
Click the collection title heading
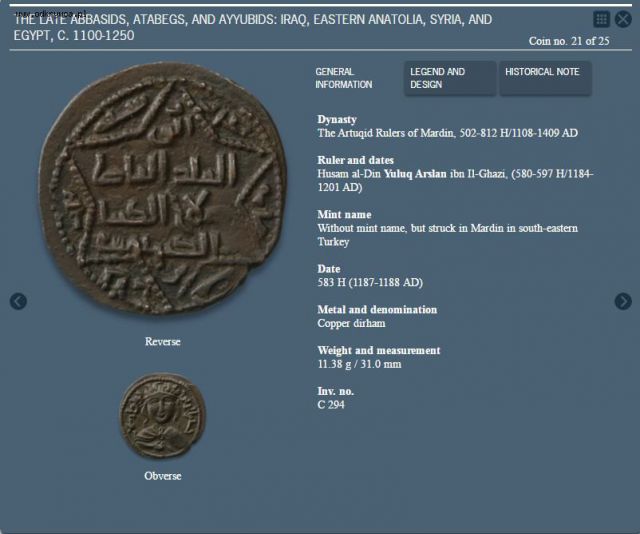click(x=253, y=27)
